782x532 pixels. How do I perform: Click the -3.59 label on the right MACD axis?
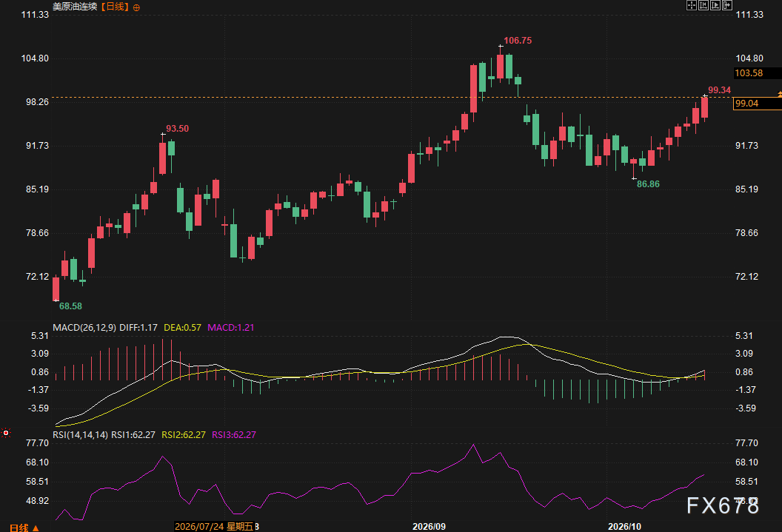[746, 408]
